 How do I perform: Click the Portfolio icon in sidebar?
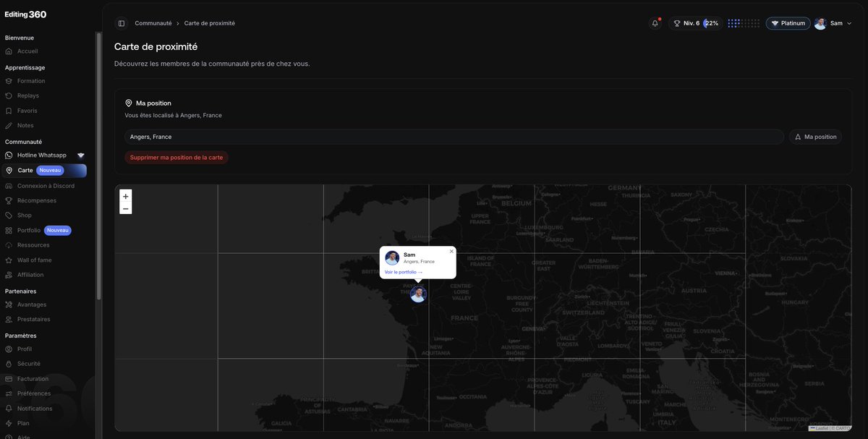9,230
